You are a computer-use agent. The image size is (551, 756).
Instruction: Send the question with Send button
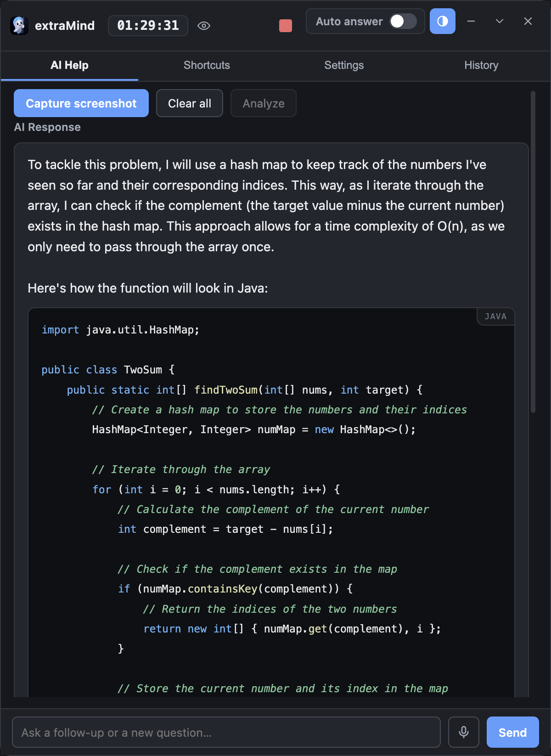pyautogui.click(x=512, y=732)
